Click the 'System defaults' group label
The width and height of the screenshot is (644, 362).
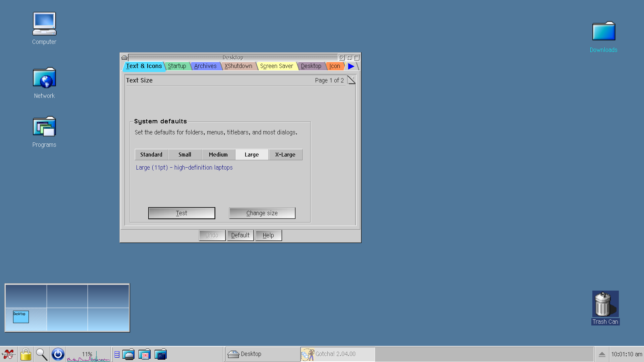click(x=160, y=121)
